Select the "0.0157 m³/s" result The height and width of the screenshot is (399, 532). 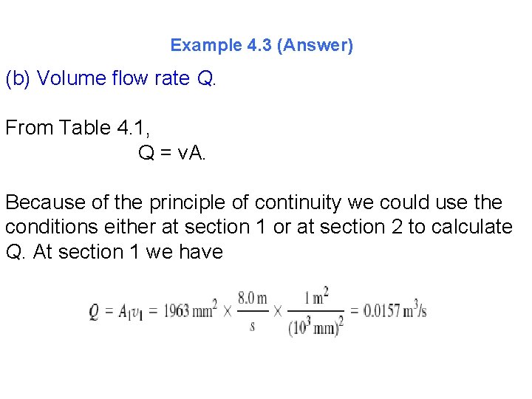pos(395,311)
